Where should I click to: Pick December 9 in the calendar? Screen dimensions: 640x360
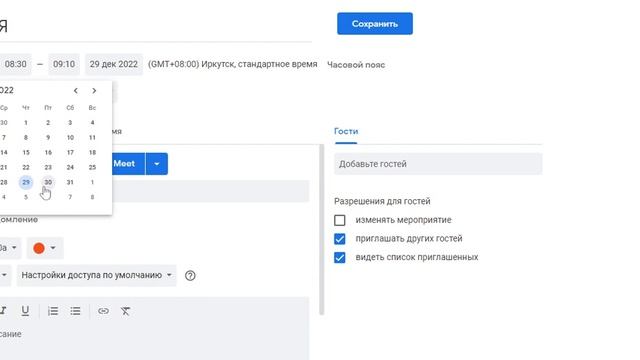point(48,138)
